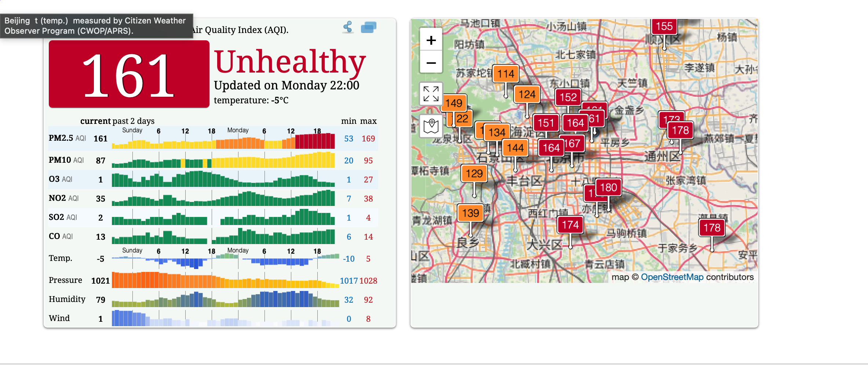
Task: Open the OpenStreetMap link
Action: tap(672, 277)
